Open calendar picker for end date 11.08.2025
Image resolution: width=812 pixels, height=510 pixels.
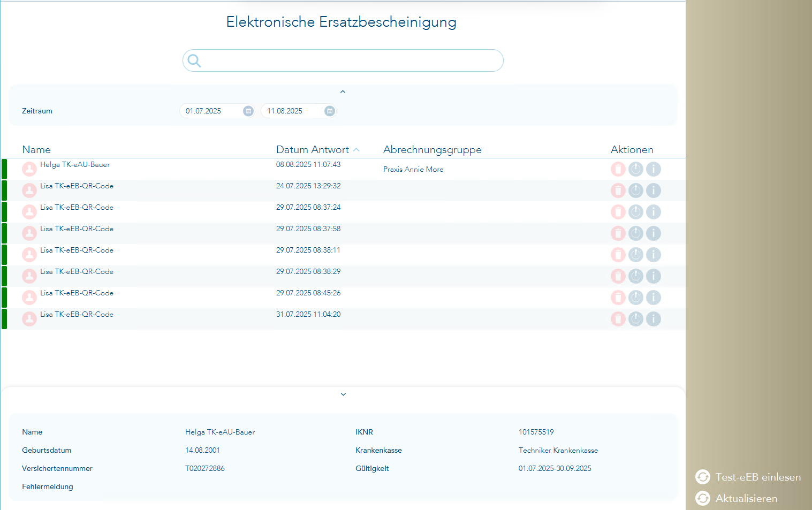tap(330, 111)
